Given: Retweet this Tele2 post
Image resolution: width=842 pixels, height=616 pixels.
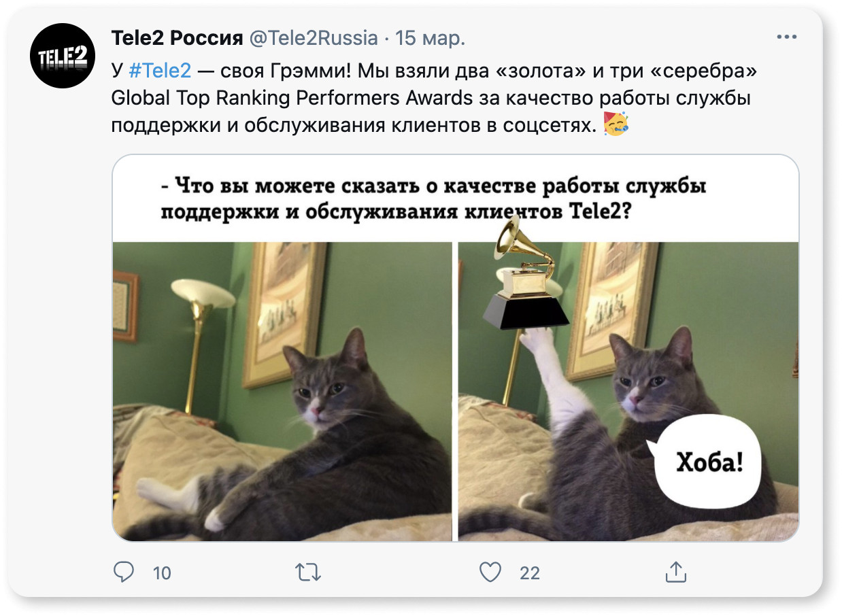Looking at the screenshot, I should [308, 572].
